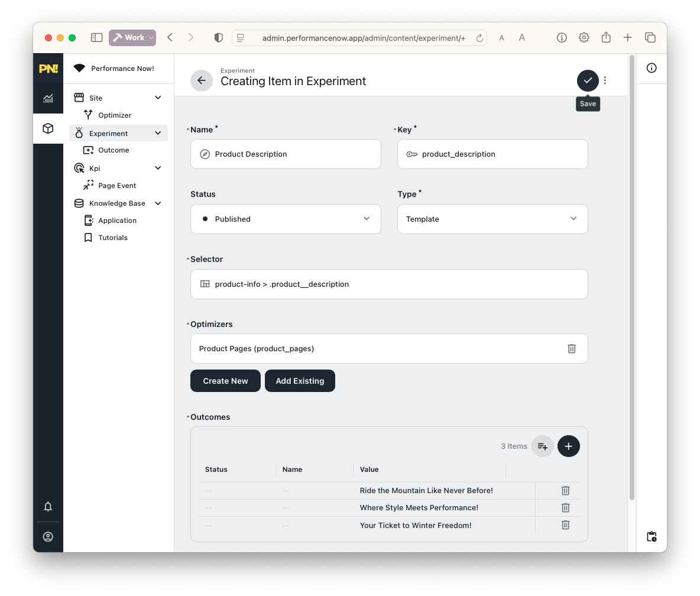700x596 pixels.
Task: Open notifications bell icon
Action: (48, 506)
